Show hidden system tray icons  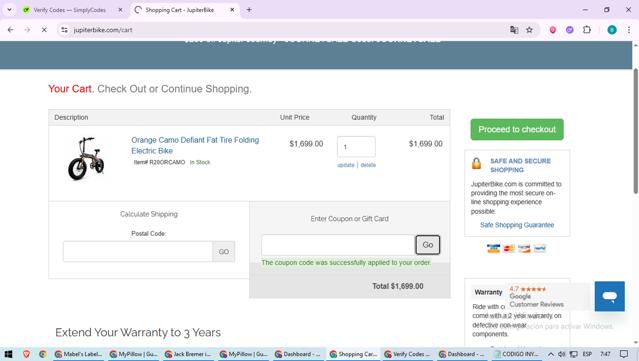click(x=551, y=354)
